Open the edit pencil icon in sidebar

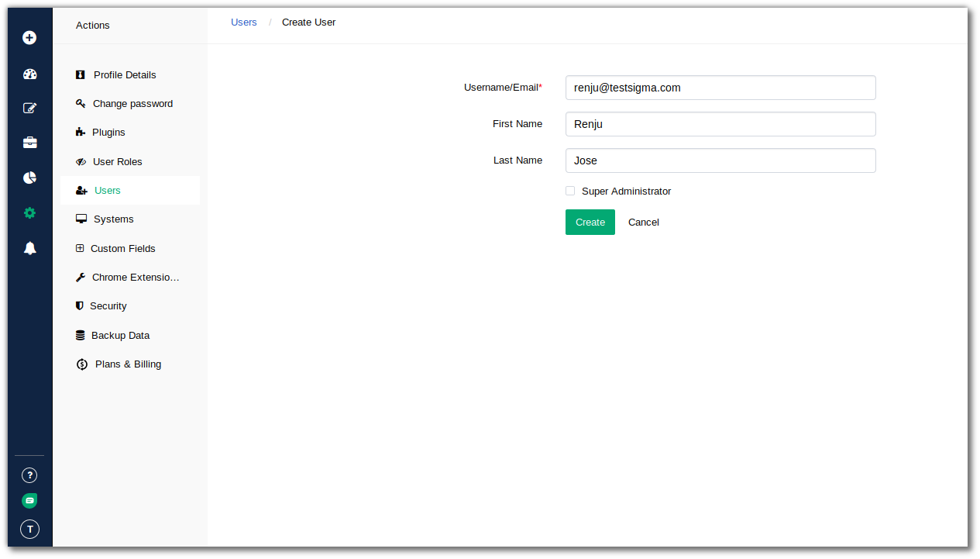click(29, 109)
